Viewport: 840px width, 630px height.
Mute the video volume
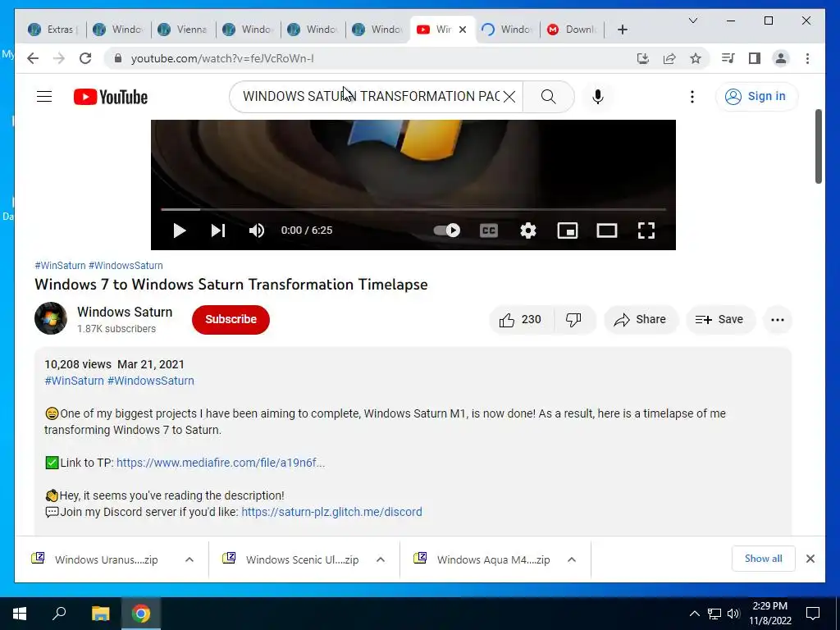(257, 231)
